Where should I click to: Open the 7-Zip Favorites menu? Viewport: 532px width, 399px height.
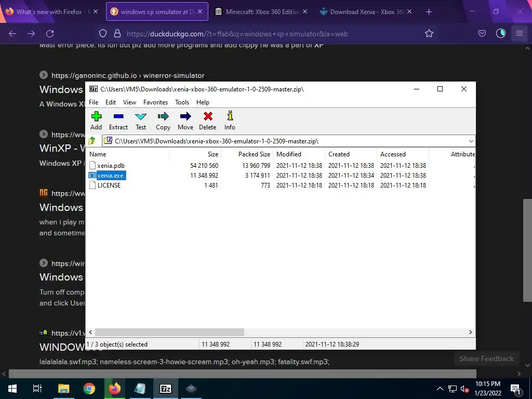coord(155,102)
